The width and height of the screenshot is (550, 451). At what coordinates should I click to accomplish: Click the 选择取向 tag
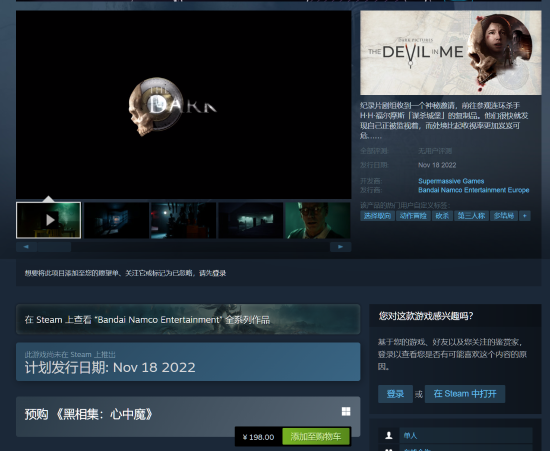click(377, 216)
